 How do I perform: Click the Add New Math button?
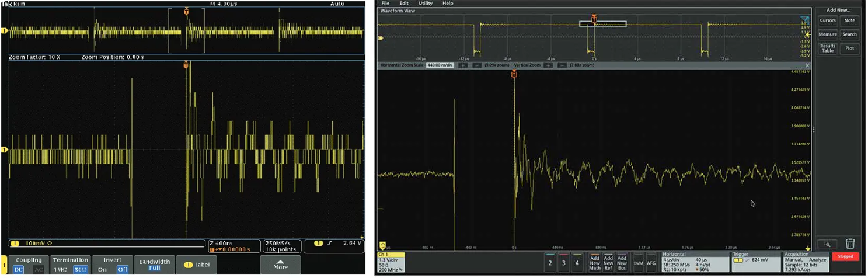point(594,263)
